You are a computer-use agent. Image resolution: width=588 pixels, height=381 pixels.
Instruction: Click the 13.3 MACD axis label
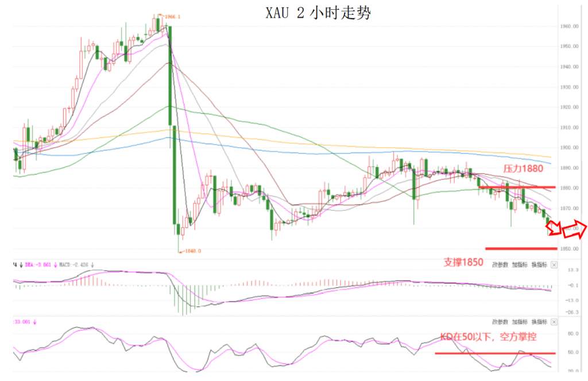coord(574,270)
